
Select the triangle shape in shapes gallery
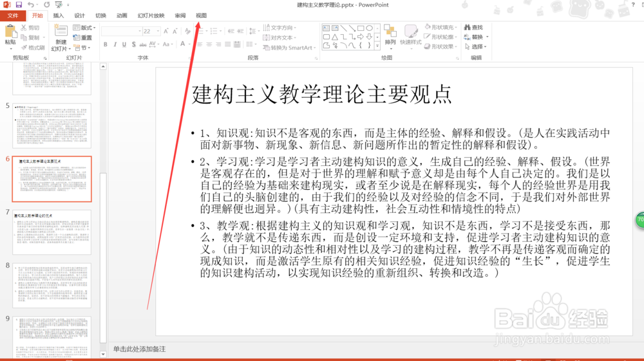[335, 37]
